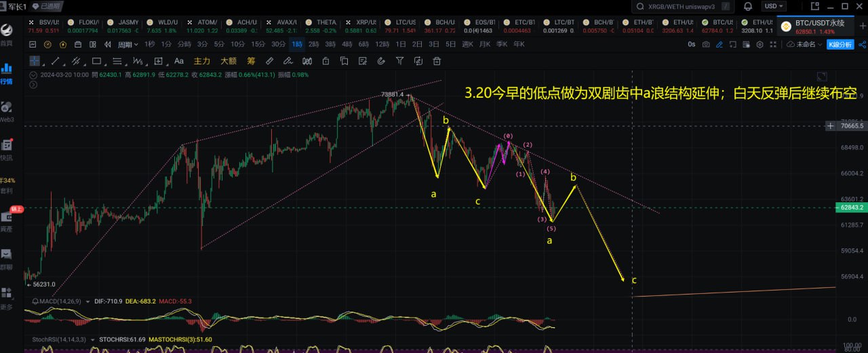The width and height of the screenshot is (868, 353).
Task: Collapse the OHLC info row chevron
Action: point(34,75)
